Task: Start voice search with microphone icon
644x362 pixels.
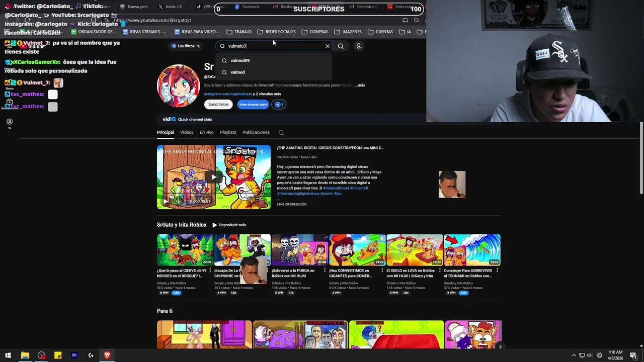Action: 359,46
